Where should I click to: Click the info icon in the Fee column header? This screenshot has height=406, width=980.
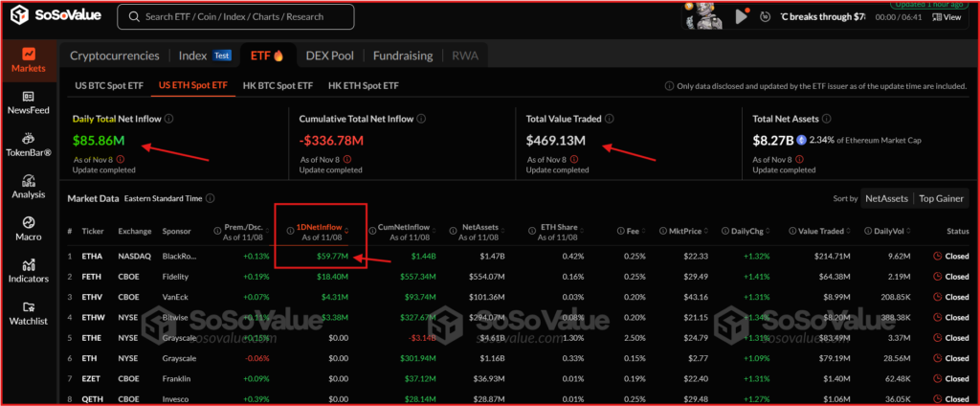[x=620, y=231]
